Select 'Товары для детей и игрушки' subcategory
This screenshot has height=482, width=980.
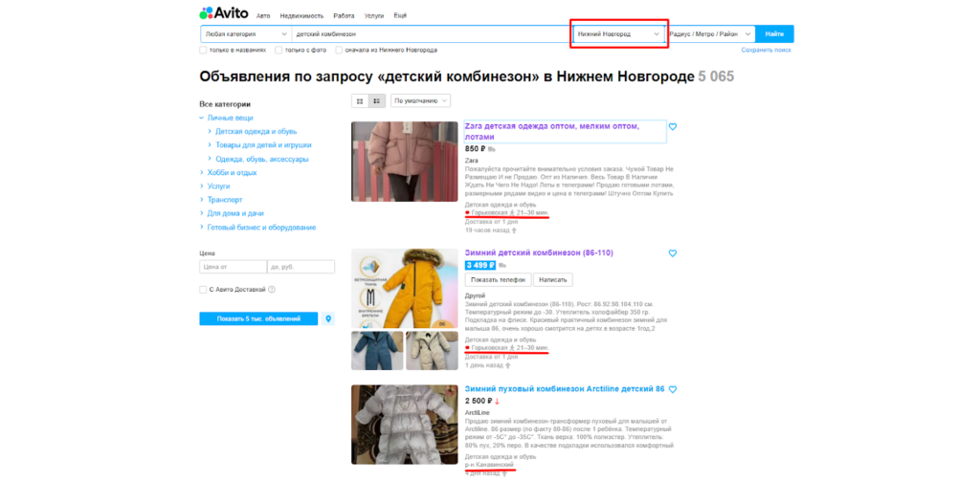point(263,145)
